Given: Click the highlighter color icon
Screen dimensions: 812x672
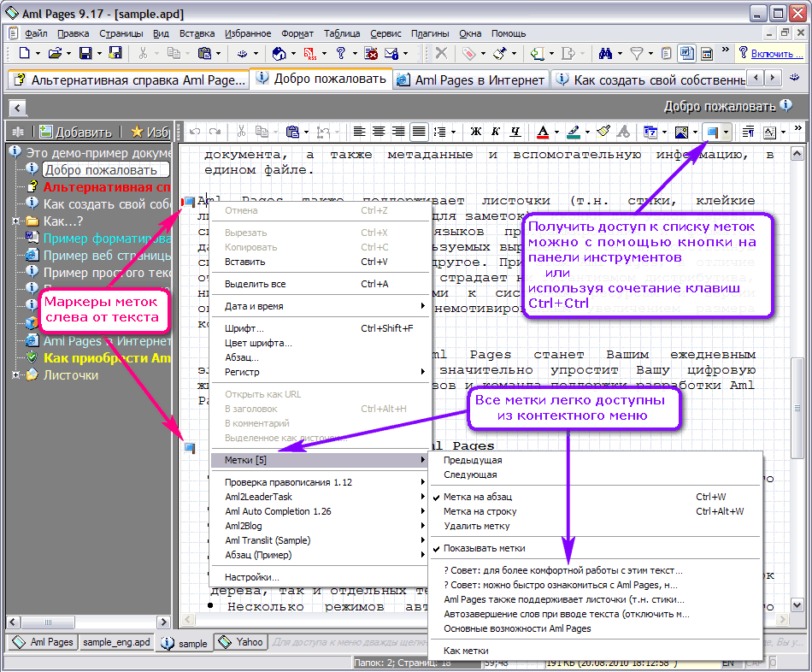Looking at the screenshot, I should (x=574, y=132).
